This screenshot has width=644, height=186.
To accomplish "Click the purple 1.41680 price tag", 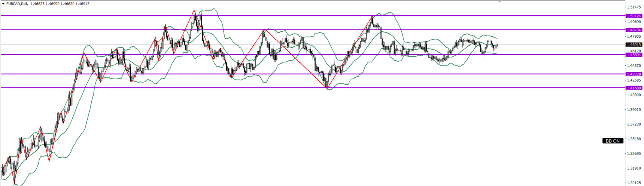I will [634, 88].
